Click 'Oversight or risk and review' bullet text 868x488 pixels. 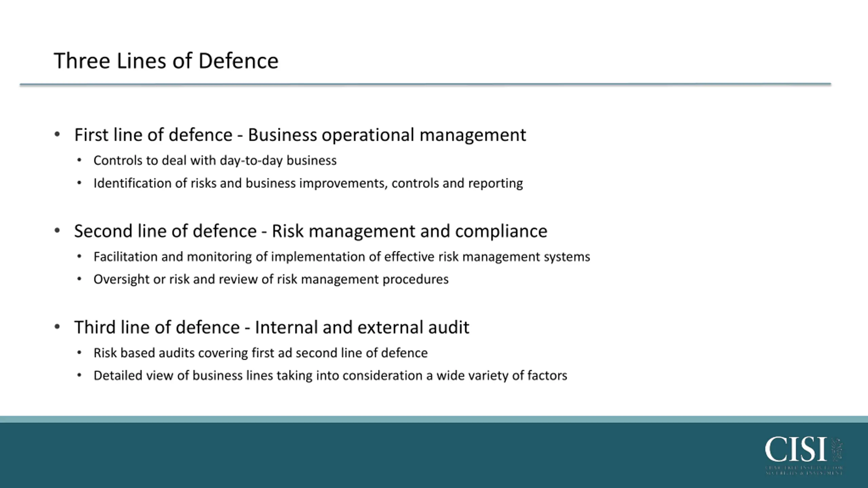[271, 279]
